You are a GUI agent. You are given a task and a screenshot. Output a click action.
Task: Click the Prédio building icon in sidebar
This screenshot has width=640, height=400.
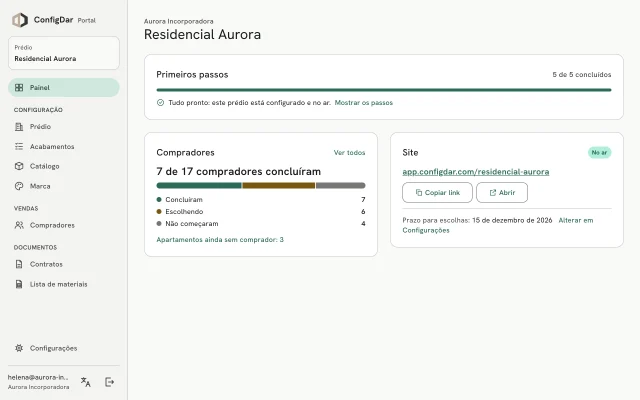click(19, 127)
